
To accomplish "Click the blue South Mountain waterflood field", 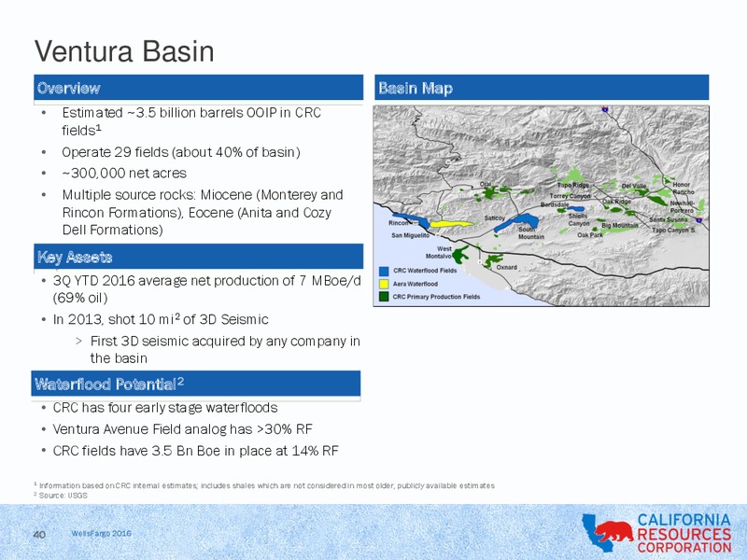I will (518, 221).
